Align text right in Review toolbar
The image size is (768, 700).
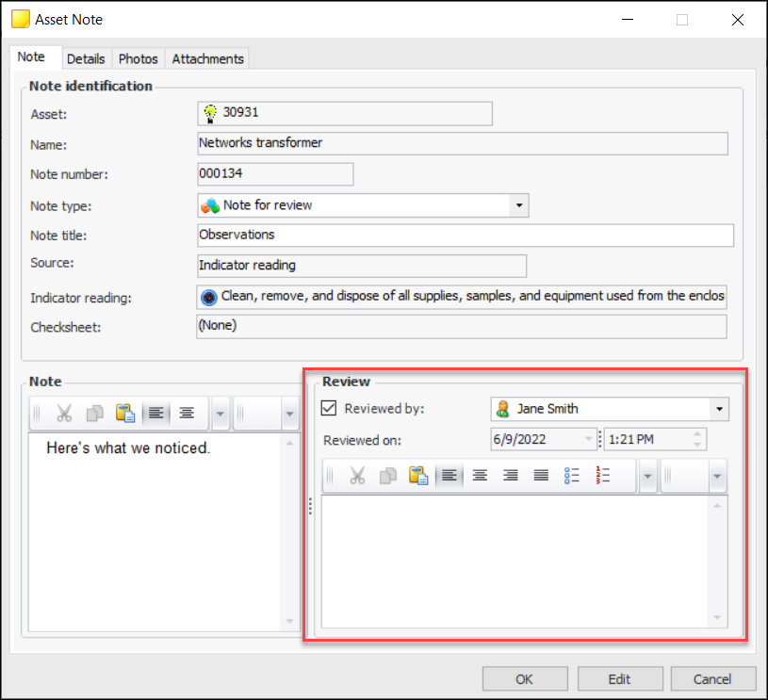coord(511,476)
